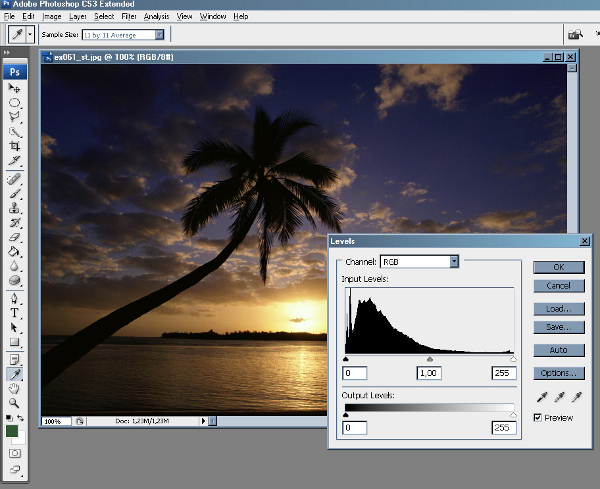
Task: Select the Type tool
Action: coord(15,313)
